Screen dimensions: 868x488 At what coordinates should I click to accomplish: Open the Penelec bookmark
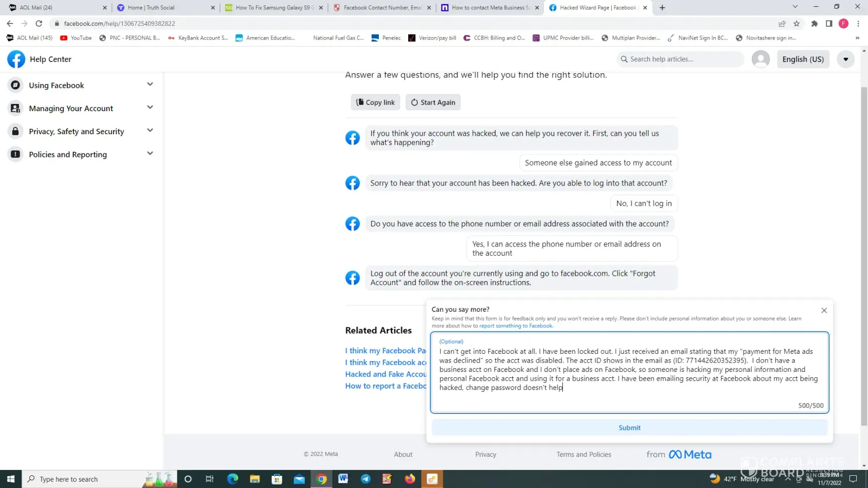coord(386,38)
